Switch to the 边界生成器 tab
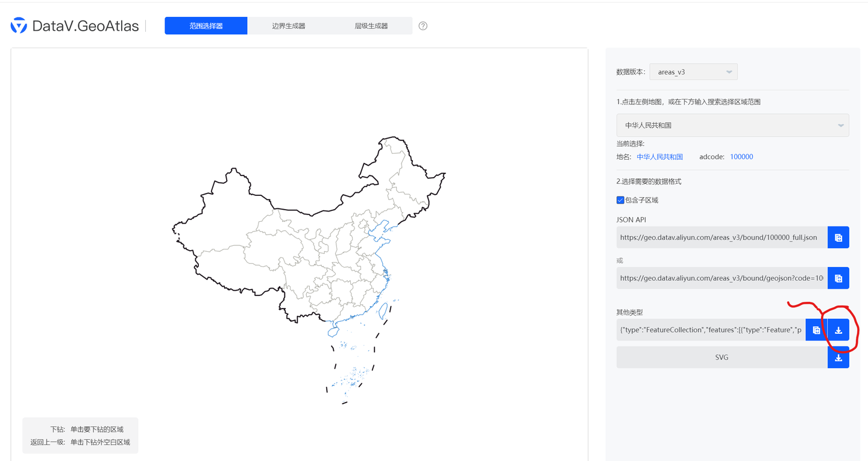Image resolution: width=868 pixels, height=461 pixels. (x=288, y=25)
